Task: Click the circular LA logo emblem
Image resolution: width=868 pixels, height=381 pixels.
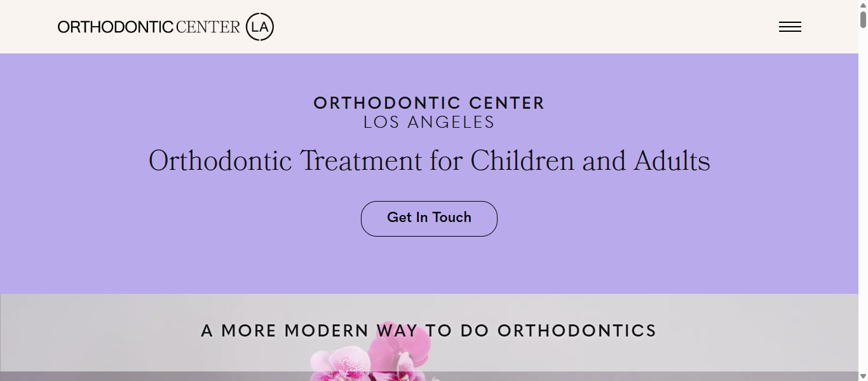Action: 260,27
